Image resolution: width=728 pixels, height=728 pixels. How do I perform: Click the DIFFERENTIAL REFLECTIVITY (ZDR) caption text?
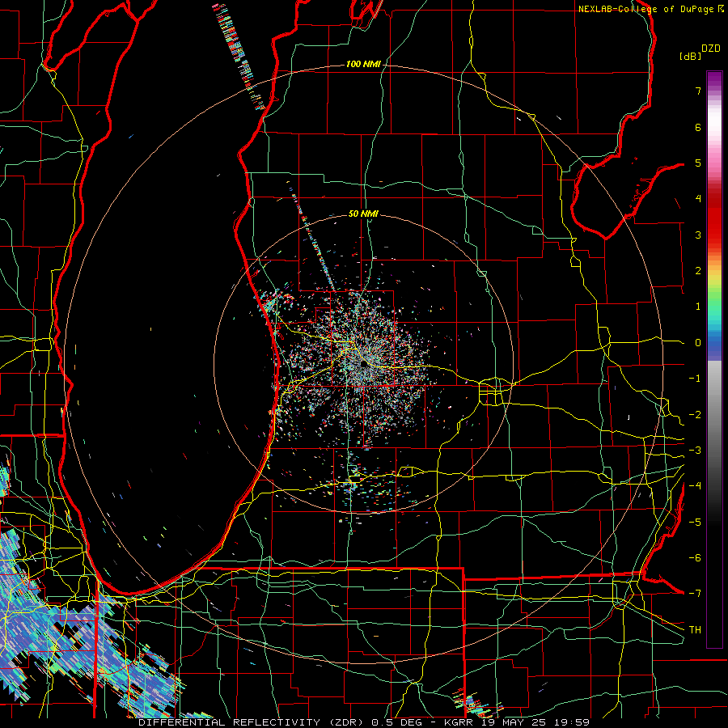(x=253, y=722)
